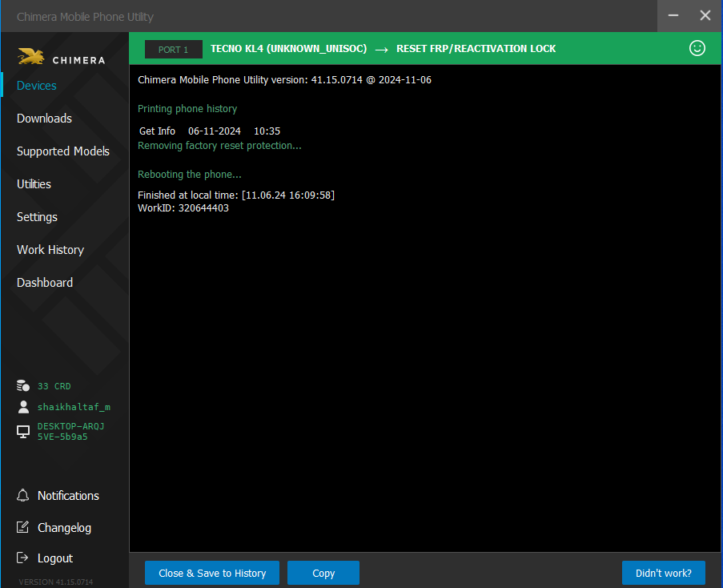Open the Dashboard page
Screen dimensions: 723x588
pyautogui.click(x=45, y=282)
